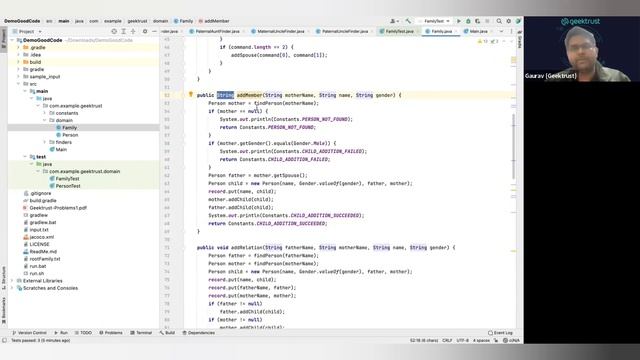This screenshot has width=640, height=360.
Task: Click the 'geektrust' breadcrumb in the navigation bar
Action: click(x=137, y=21)
